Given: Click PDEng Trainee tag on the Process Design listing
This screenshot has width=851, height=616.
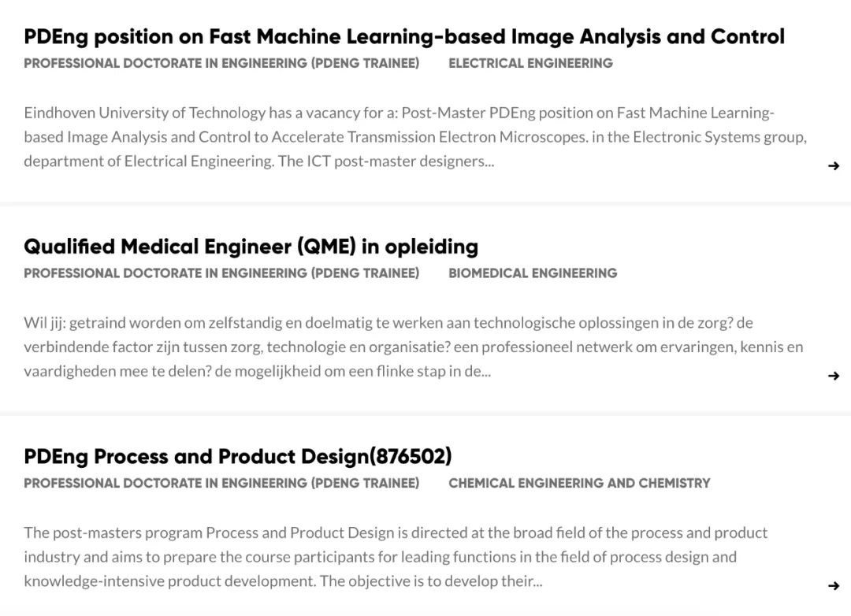Looking at the screenshot, I should [221, 483].
